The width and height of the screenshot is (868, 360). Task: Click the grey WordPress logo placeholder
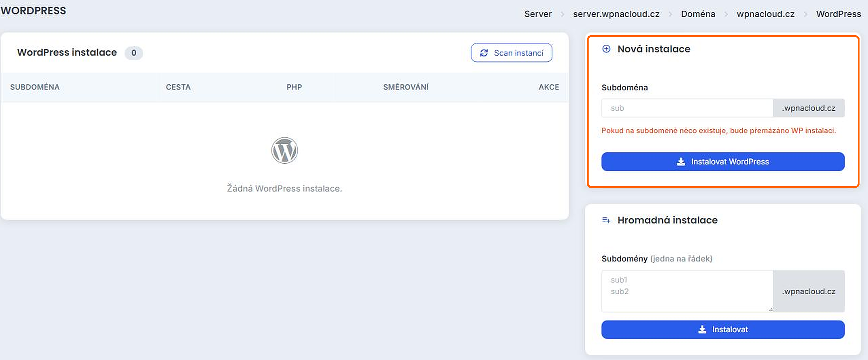pyautogui.click(x=284, y=150)
